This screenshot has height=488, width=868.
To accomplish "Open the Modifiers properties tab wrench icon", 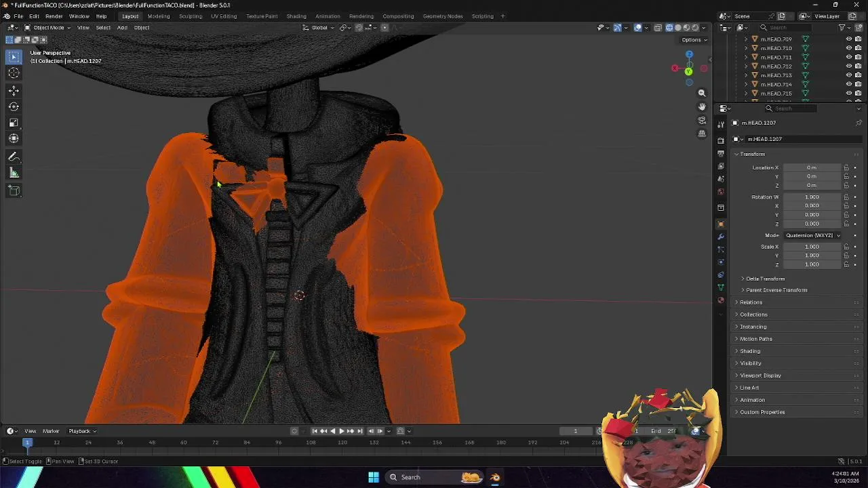I will click(721, 237).
